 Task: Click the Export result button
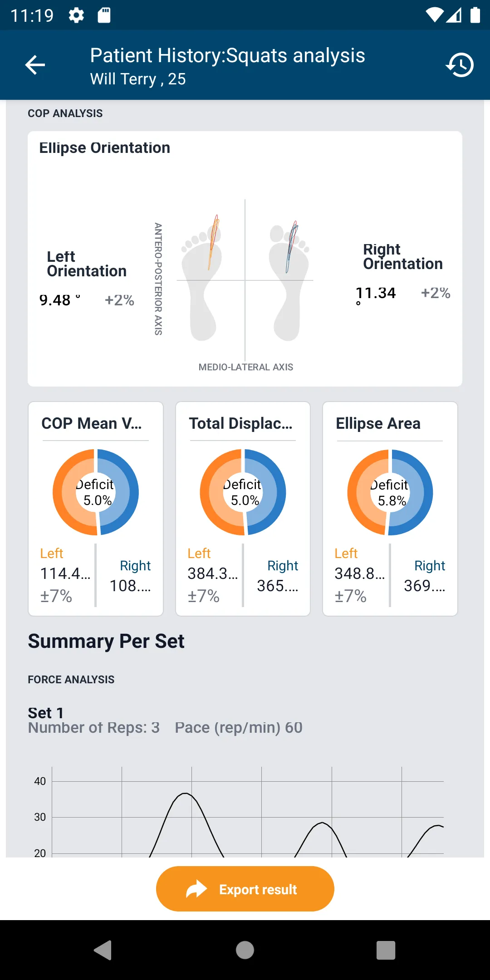[x=245, y=889]
